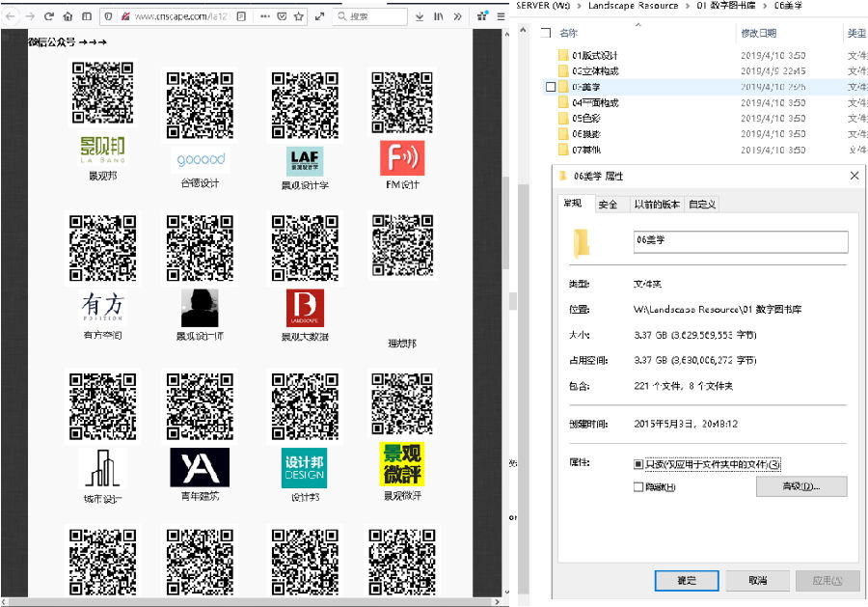Viewport: 868px width, 607px height.
Task: Open the browser downloads arrow icon
Action: coord(420,16)
